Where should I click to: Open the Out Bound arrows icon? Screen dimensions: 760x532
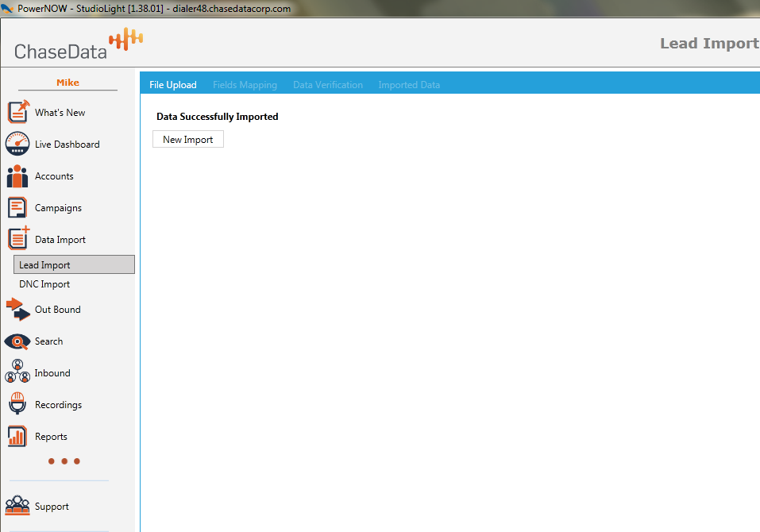click(x=17, y=309)
